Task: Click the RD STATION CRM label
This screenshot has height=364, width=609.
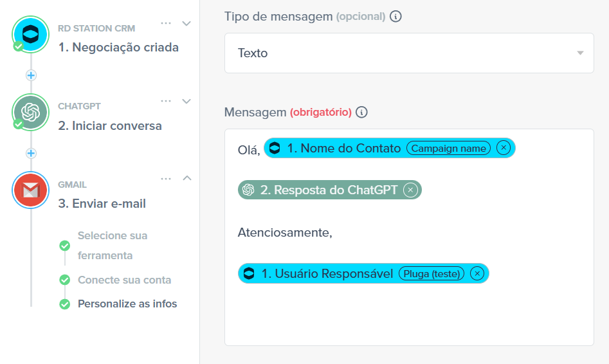Action: tap(96, 28)
